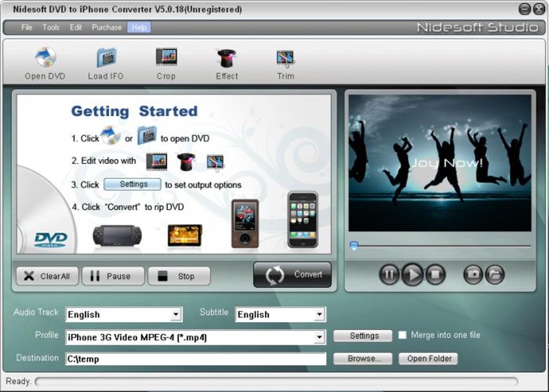The image size is (549, 392).
Task: Click the magic hat effect icon in step 2
Action: 186,161
